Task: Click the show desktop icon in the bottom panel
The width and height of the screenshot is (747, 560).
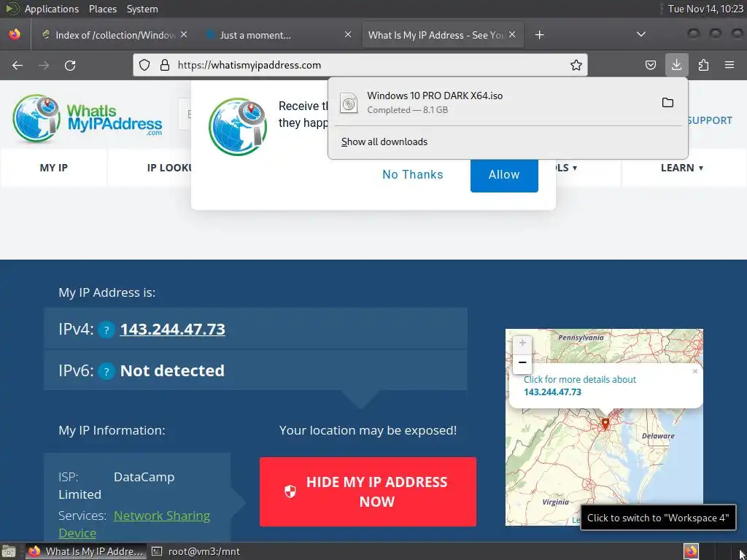Action: [x=9, y=551]
